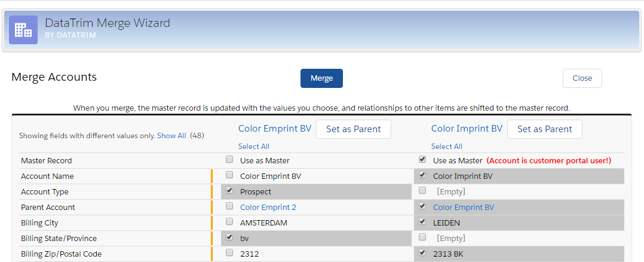This screenshot has width=644, height=262.
Task: Open the Show All fields link
Action: 171,135
